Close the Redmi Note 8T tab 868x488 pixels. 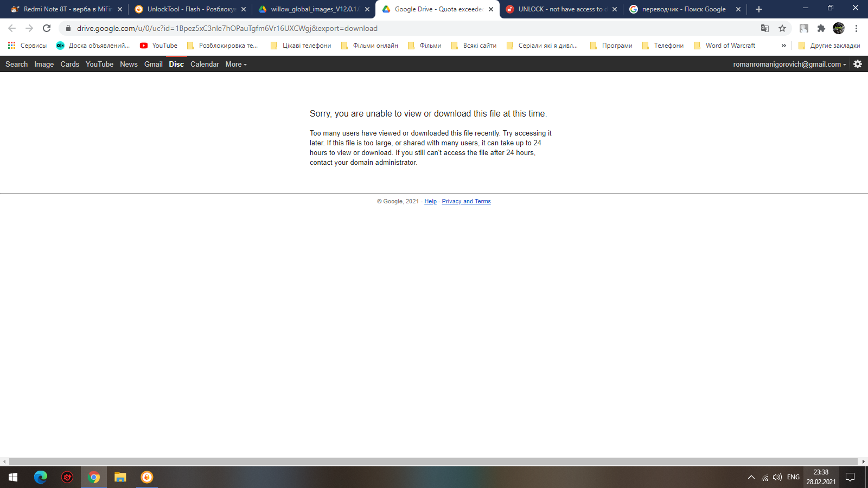(x=120, y=9)
